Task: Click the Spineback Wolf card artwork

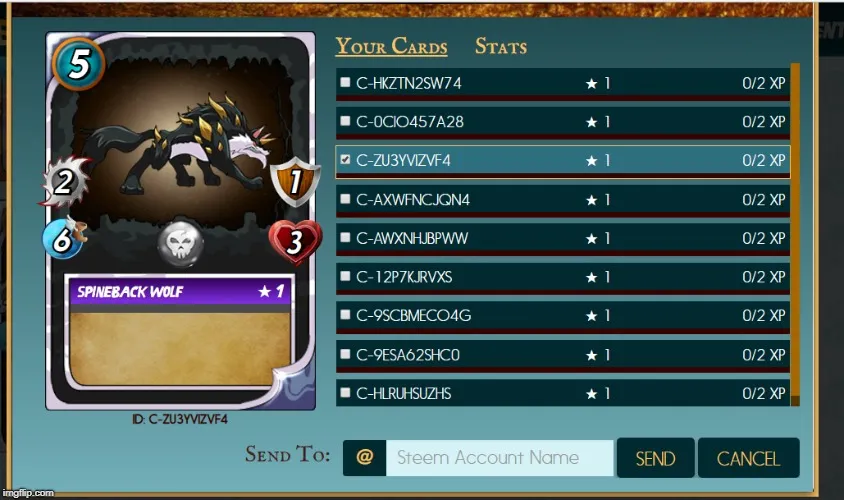Action: tap(180, 143)
